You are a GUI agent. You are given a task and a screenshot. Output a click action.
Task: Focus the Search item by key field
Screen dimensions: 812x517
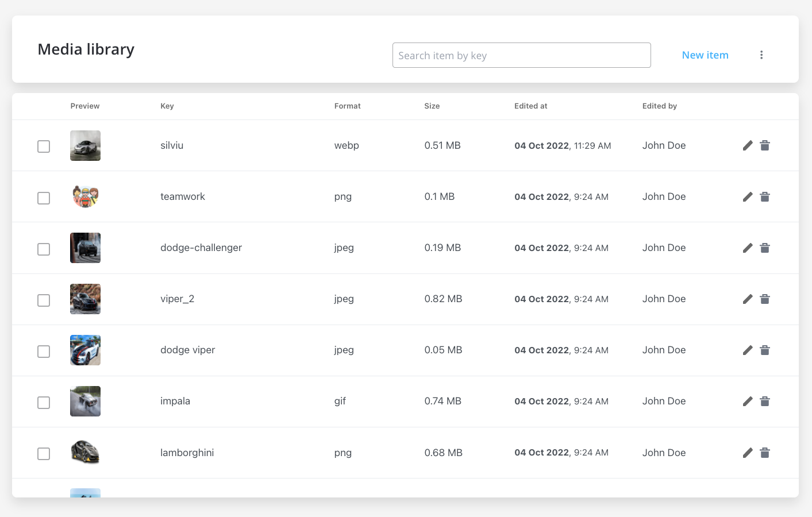521,55
